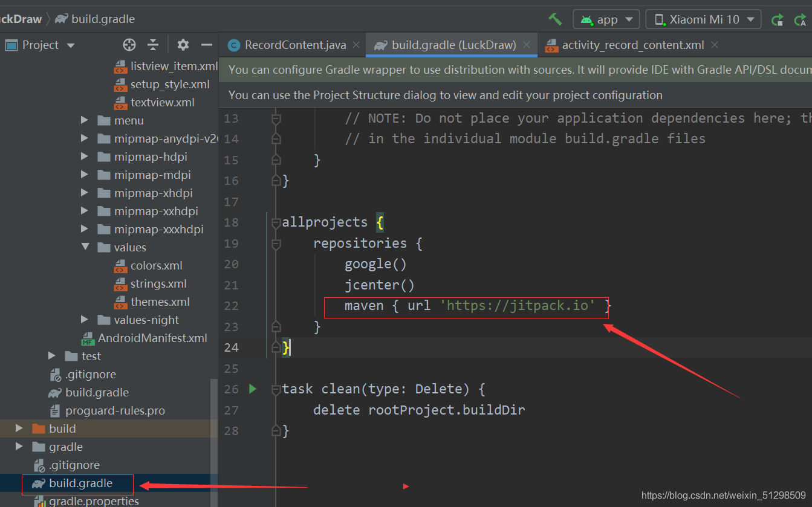
Task: Place cursor on the jcenter() line
Action: (x=379, y=285)
